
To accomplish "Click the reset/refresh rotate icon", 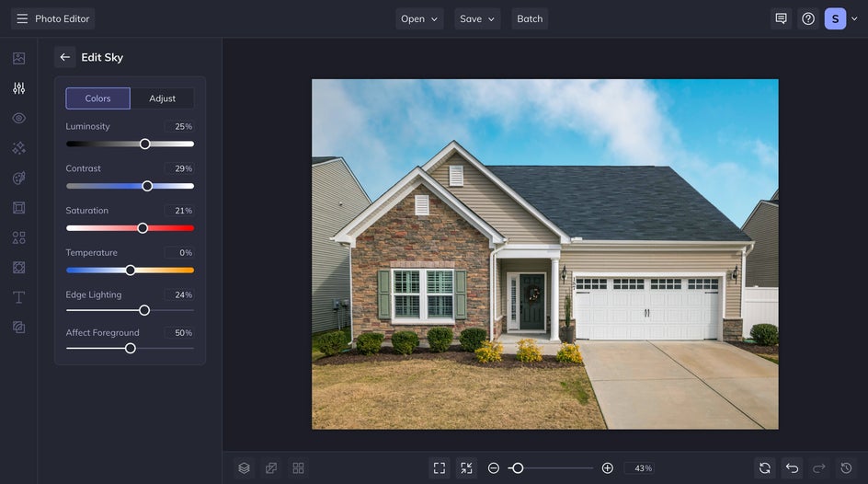I will (765, 468).
